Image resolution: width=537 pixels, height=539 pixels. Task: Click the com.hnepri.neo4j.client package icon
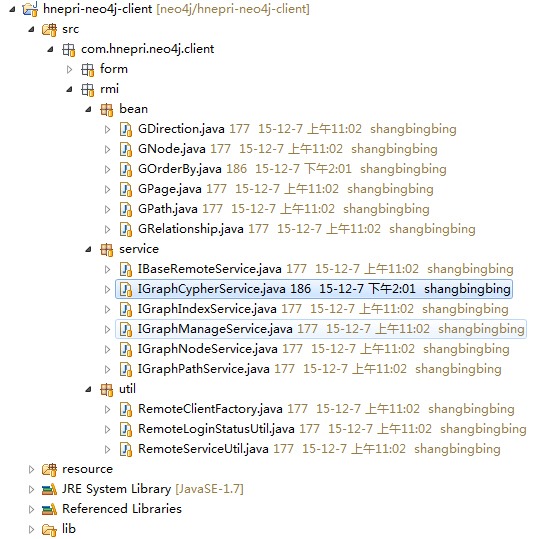(x=68, y=50)
